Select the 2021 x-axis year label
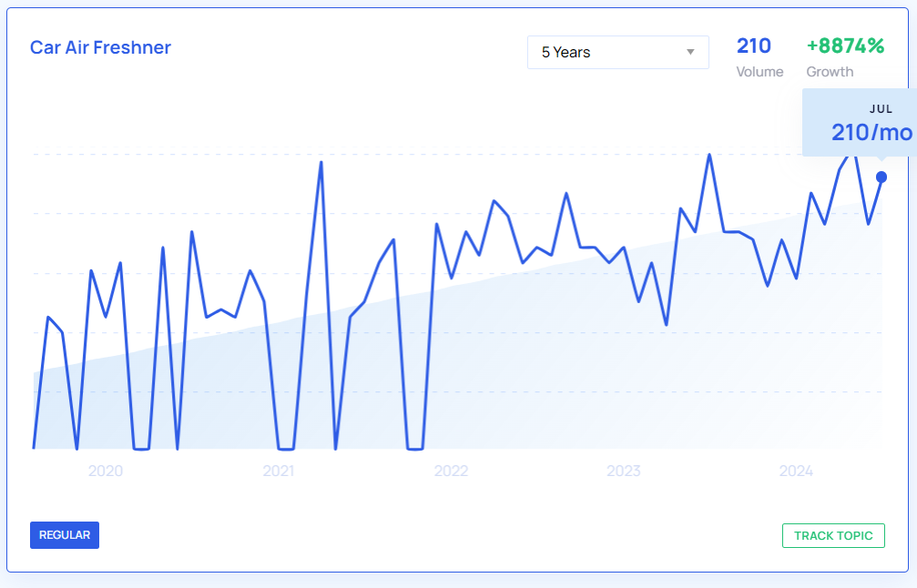This screenshot has width=917, height=588. [x=279, y=471]
